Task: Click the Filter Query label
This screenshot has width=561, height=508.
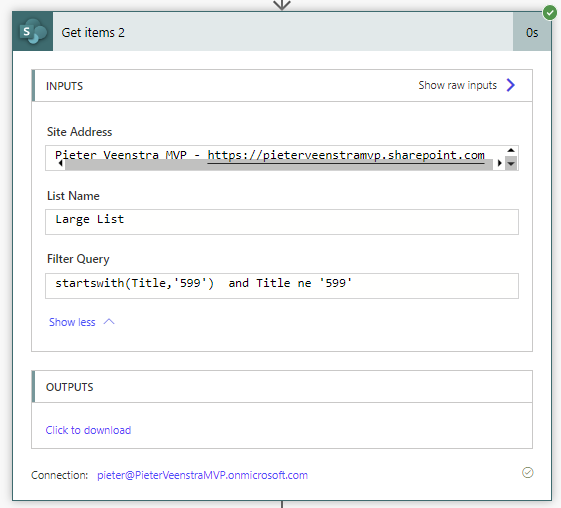Action: coord(78,259)
